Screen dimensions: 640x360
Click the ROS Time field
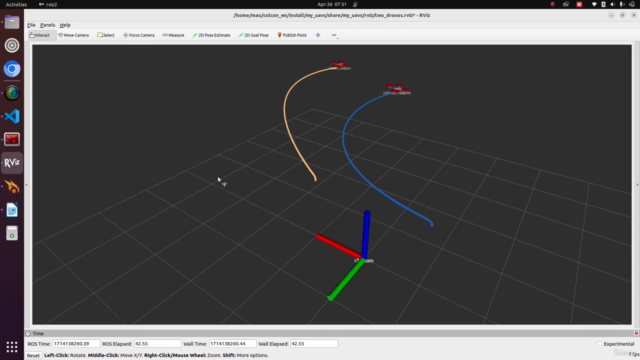click(76, 344)
